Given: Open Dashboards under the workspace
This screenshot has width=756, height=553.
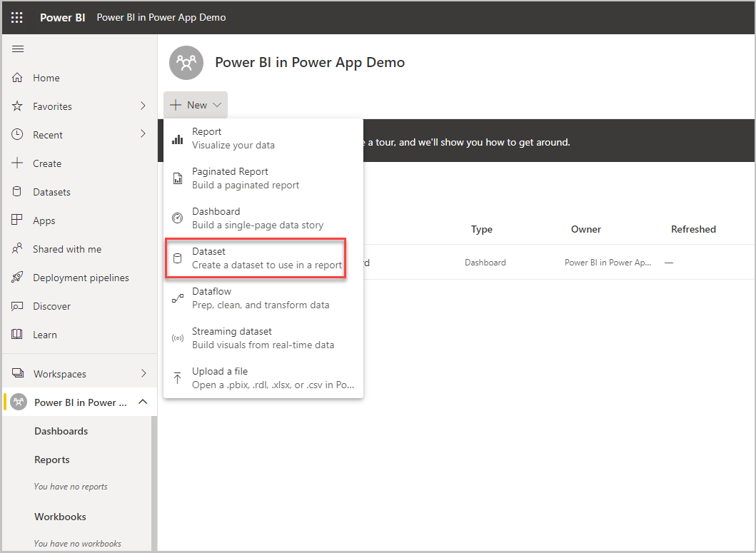Looking at the screenshot, I should [61, 431].
